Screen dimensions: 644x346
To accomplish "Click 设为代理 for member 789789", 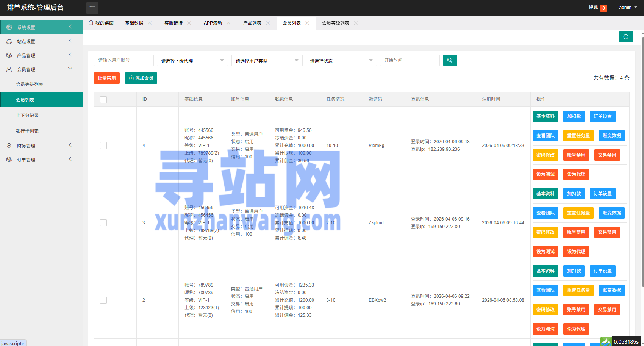I will pyautogui.click(x=576, y=329).
